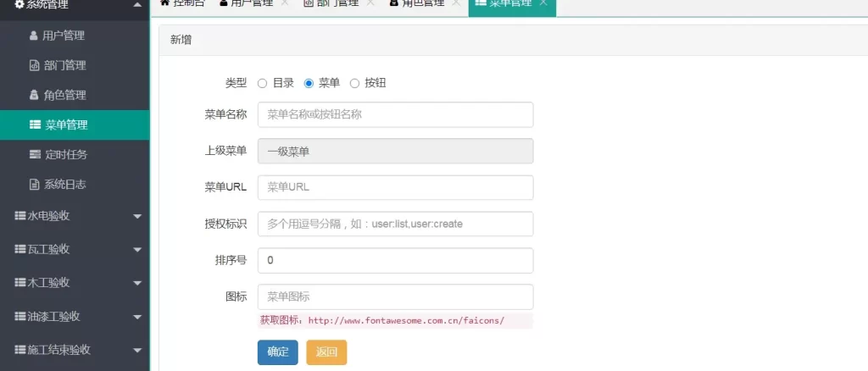Image resolution: width=868 pixels, height=371 pixels.
Task: Open the fontawesome.com.cn icons link
Action: point(406,320)
